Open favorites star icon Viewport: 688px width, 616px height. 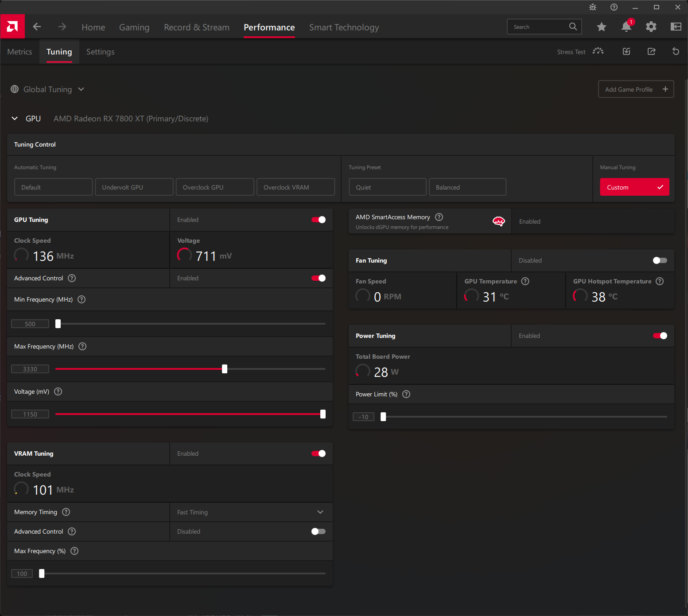(x=602, y=27)
